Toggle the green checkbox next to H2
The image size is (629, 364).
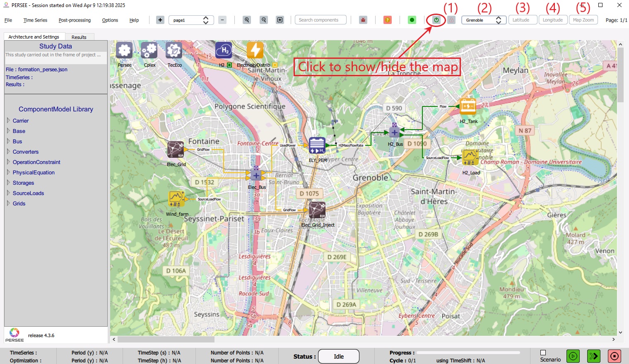(x=229, y=65)
